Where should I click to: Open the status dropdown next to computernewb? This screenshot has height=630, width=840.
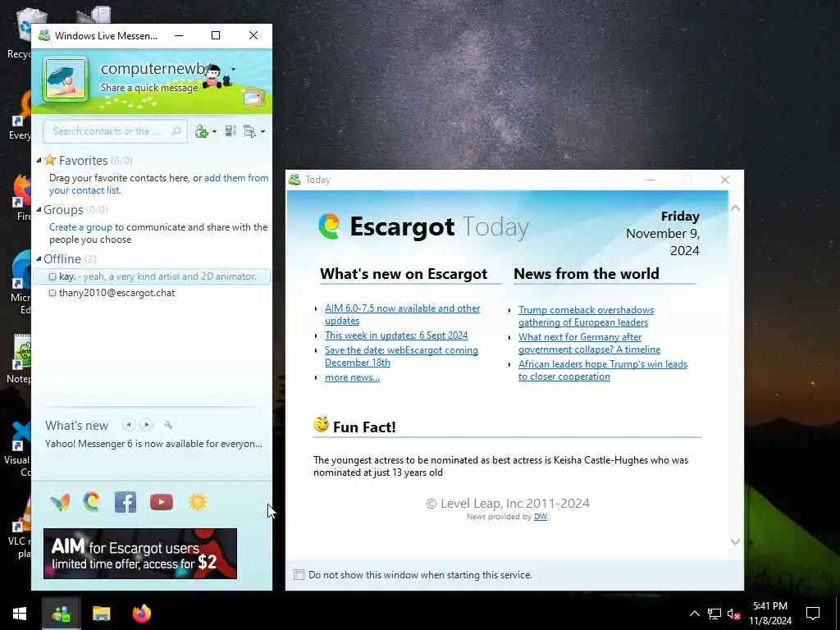click(x=233, y=69)
